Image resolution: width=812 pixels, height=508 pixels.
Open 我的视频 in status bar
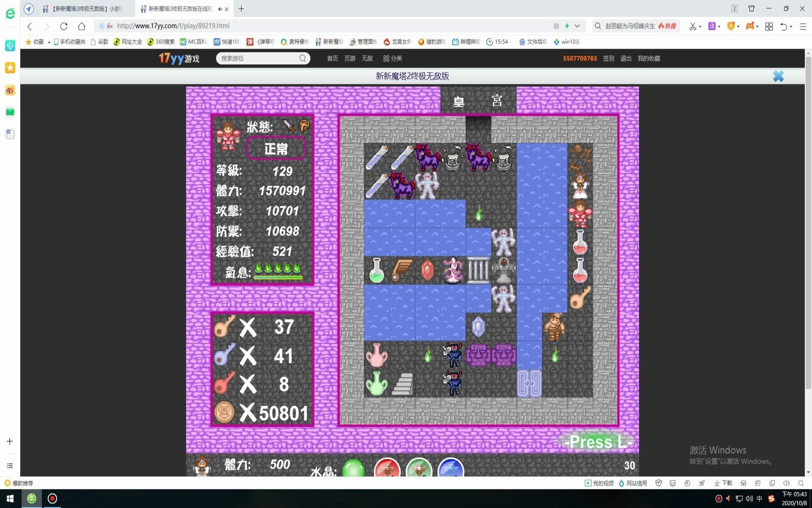(599, 483)
